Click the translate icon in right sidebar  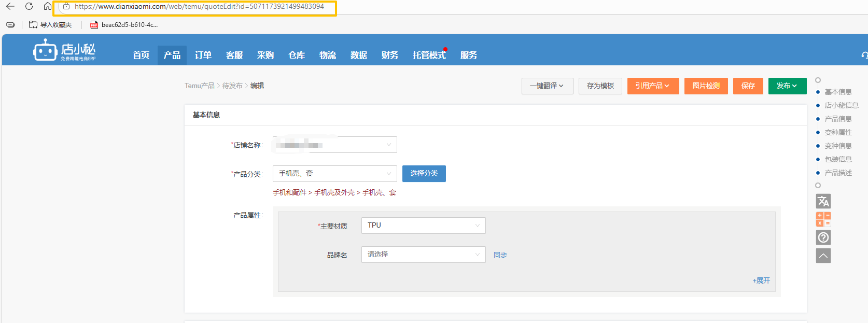click(823, 201)
